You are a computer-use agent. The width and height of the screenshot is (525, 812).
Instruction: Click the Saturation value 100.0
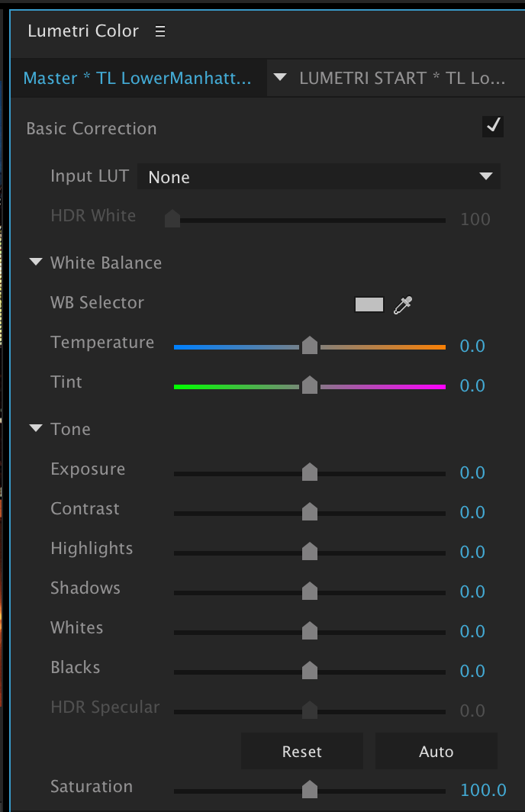click(x=483, y=790)
